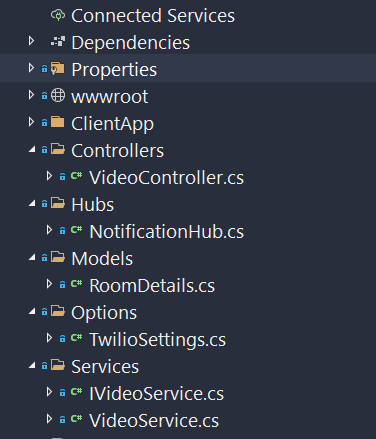Select the Controllers label

pos(118,151)
